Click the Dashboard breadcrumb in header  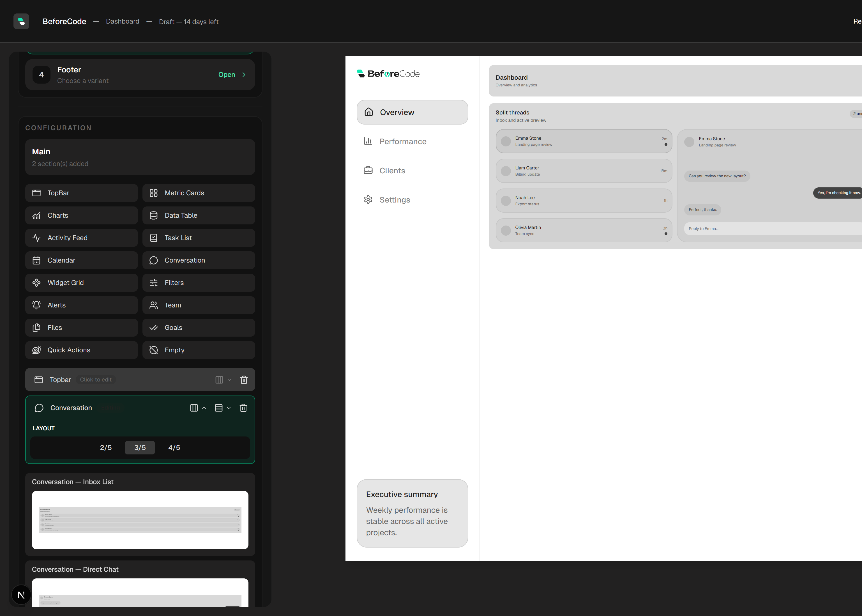pyautogui.click(x=123, y=21)
